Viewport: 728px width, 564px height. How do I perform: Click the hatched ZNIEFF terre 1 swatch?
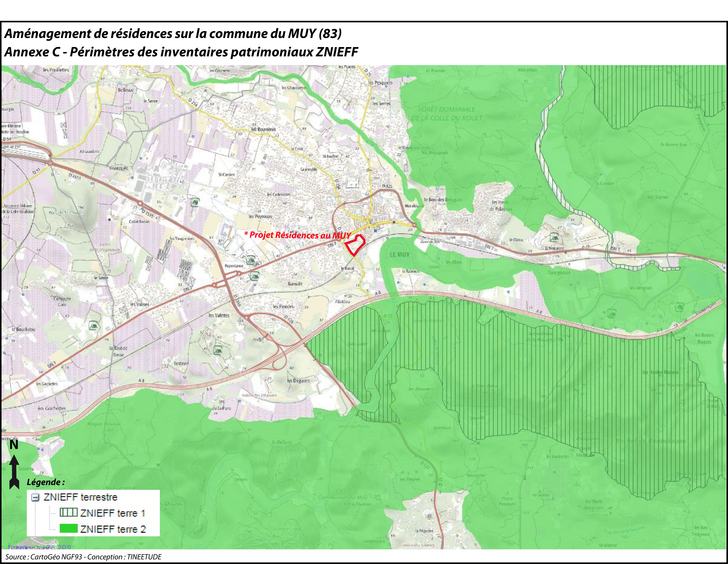click(69, 513)
